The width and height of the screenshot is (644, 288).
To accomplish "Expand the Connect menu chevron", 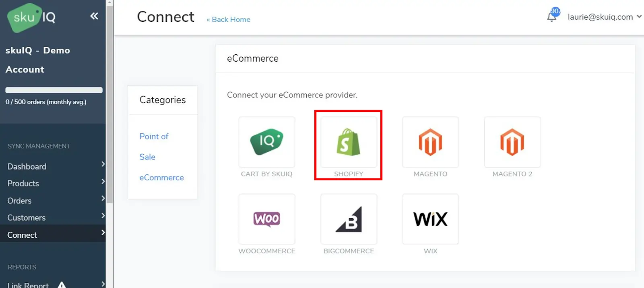I will (x=103, y=232).
